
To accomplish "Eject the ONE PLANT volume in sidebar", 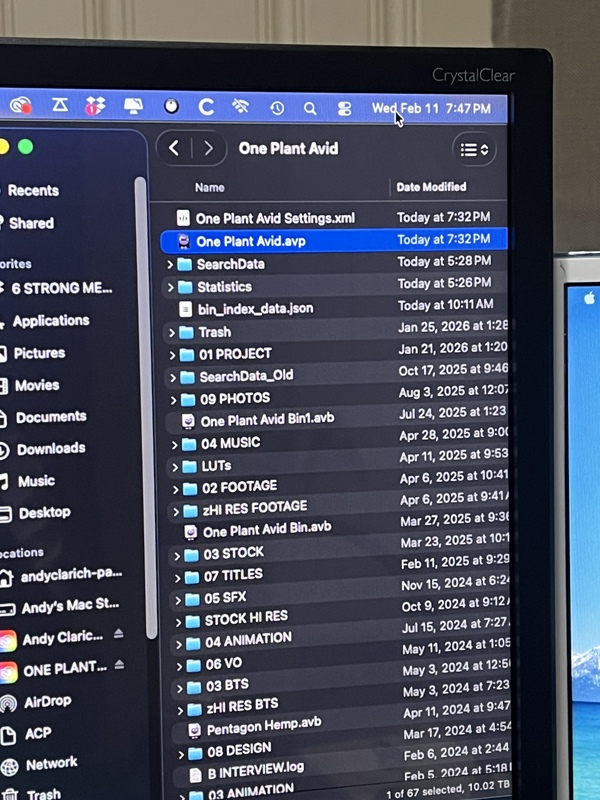I will coord(120,666).
